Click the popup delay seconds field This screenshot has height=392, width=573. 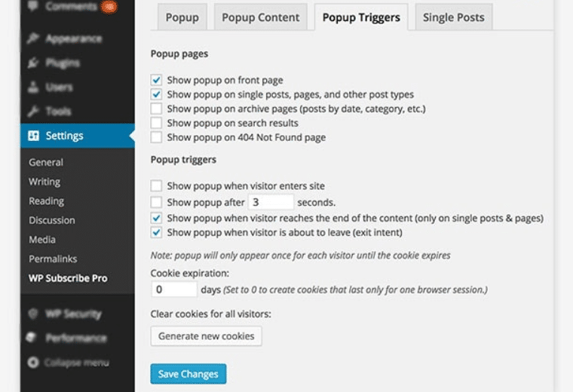pyautogui.click(x=271, y=202)
